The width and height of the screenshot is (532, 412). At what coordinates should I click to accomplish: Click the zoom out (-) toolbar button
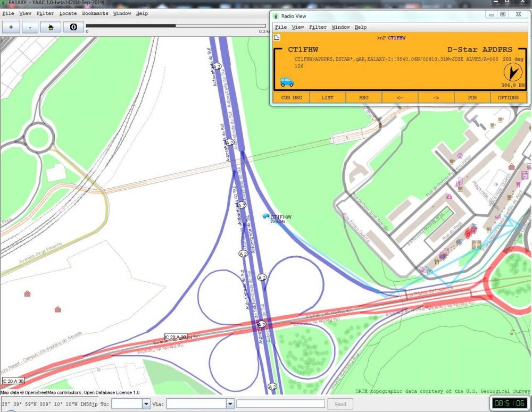click(30, 27)
